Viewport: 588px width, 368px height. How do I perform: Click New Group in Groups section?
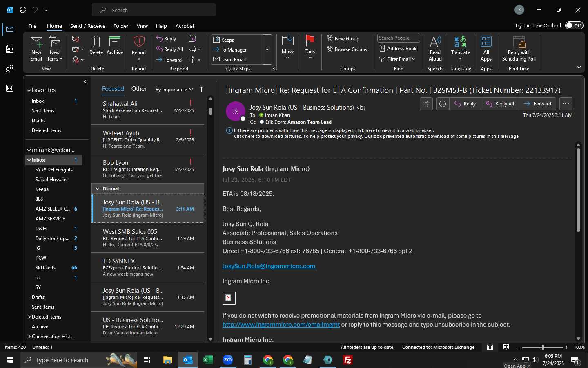(x=343, y=39)
